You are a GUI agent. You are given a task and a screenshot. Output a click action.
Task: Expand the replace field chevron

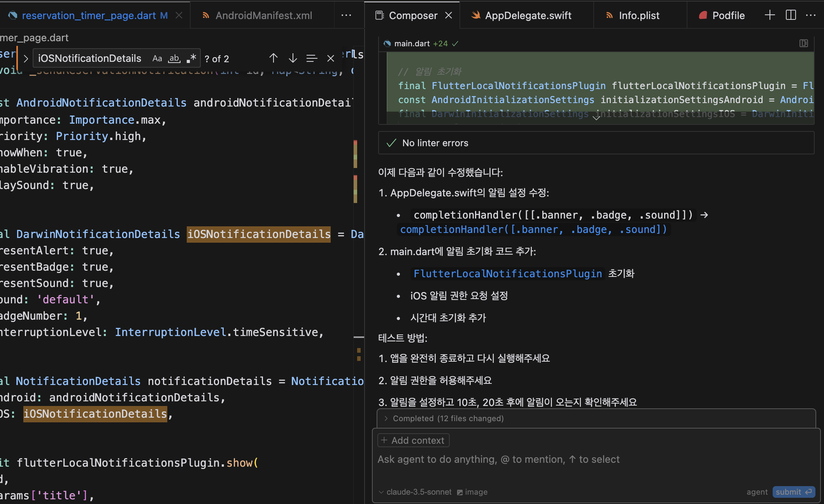point(26,58)
